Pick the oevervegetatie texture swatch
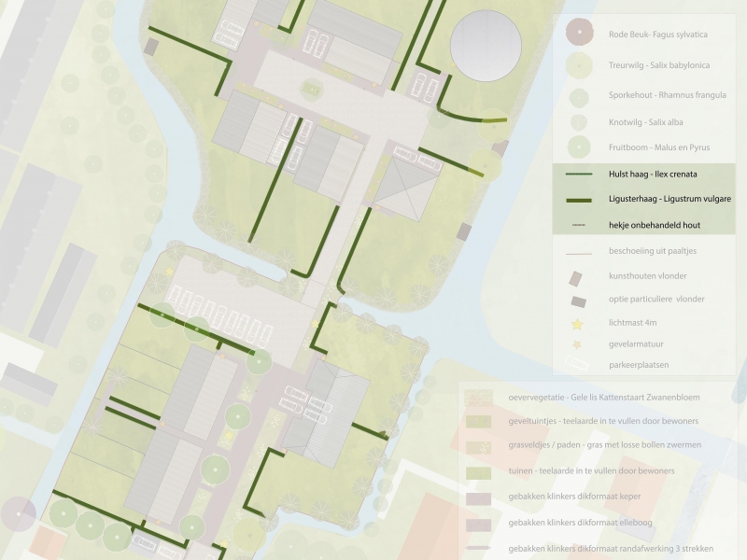Image resolution: width=747 pixels, height=560 pixels. point(480,398)
